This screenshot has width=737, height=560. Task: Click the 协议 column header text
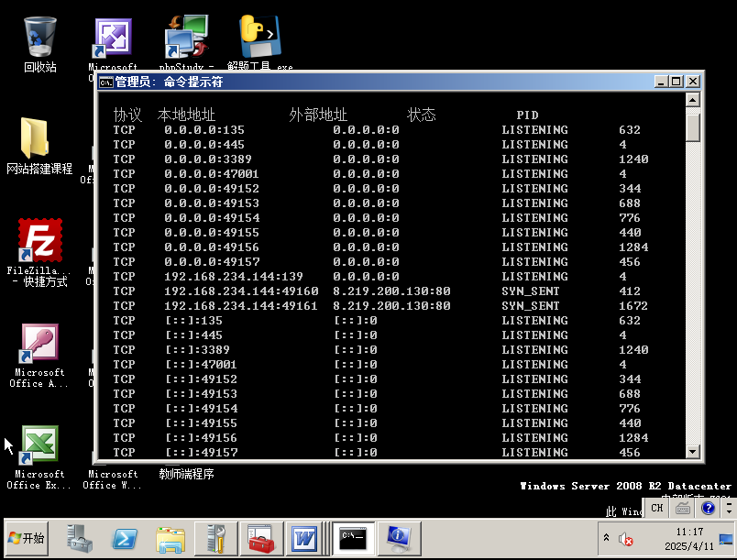(x=127, y=115)
